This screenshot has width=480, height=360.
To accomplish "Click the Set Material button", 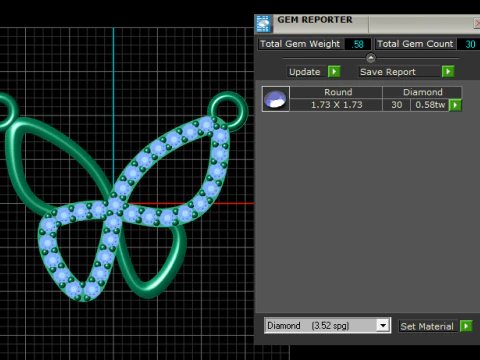I will coord(427,326).
